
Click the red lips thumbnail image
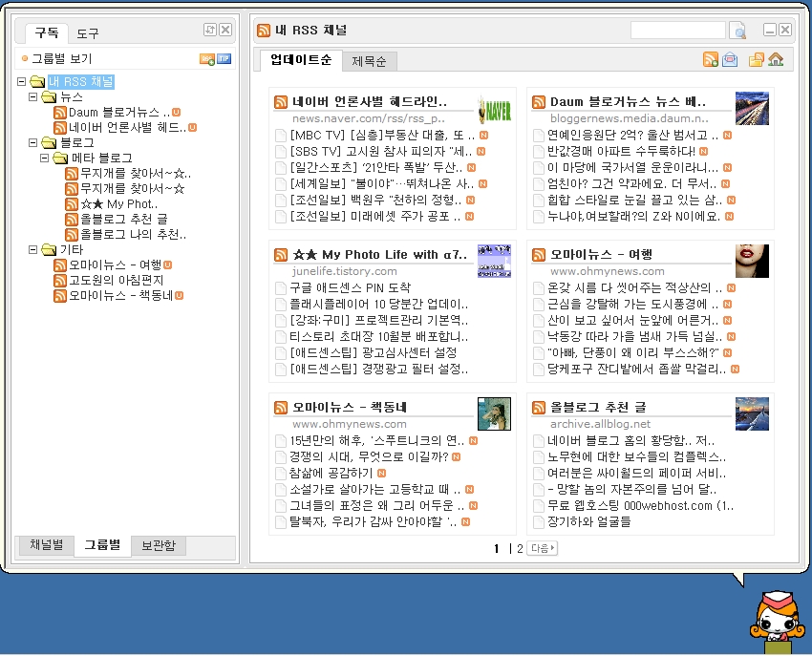[752, 261]
